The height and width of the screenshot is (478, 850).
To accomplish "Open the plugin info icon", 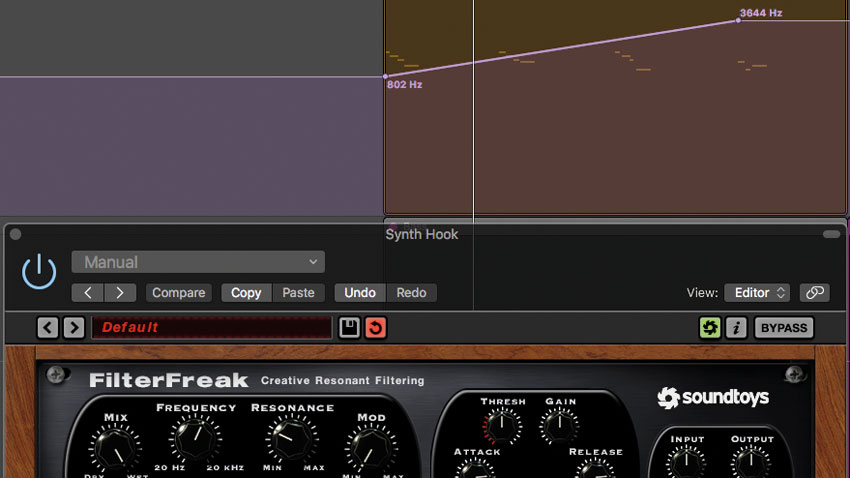I will 736,328.
